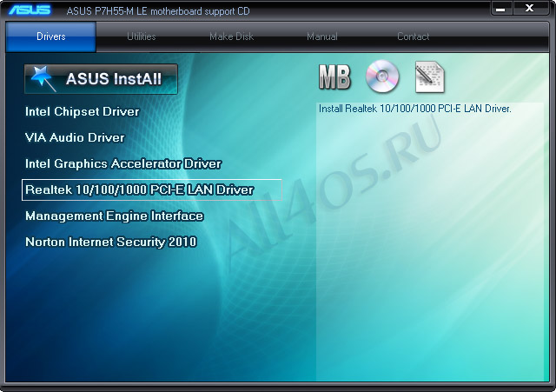The image size is (556, 392).
Task: Select the Contact tab
Action: [414, 37]
